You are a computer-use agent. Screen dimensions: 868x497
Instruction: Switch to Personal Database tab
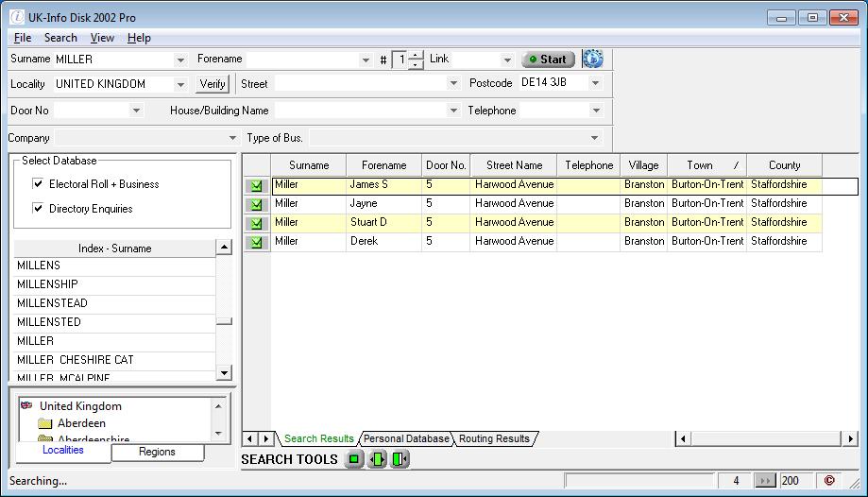[406, 438]
